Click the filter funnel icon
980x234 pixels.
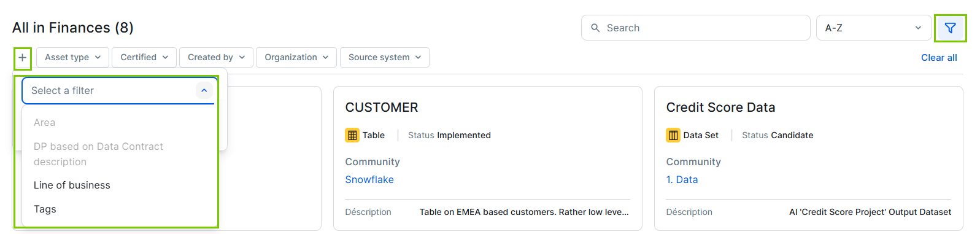pyautogui.click(x=950, y=28)
